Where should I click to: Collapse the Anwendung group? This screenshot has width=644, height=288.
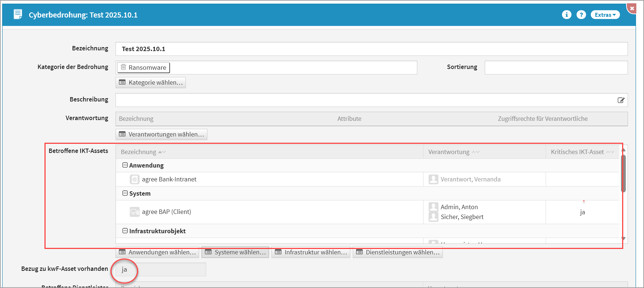coord(125,165)
